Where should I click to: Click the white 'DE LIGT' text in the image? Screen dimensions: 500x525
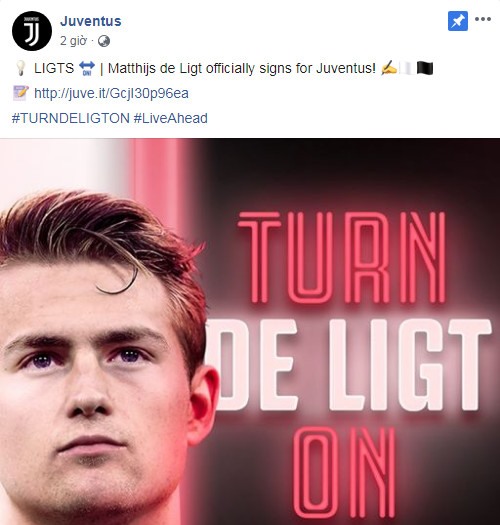pyautogui.click(x=349, y=365)
